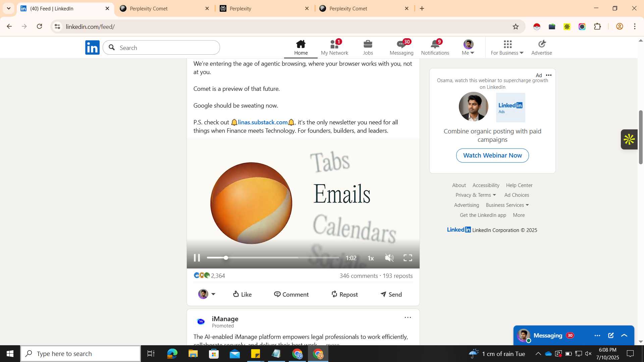Reload the LinkedIn page
The height and width of the screenshot is (362, 644).
(40, 26)
